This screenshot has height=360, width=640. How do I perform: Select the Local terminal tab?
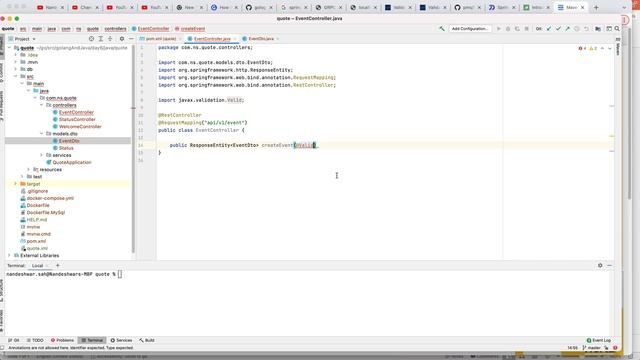pyautogui.click(x=38, y=265)
